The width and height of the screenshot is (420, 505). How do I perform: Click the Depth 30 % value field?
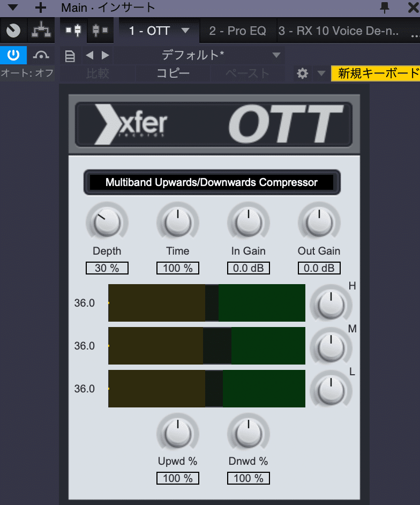click(x=107, y=268)
